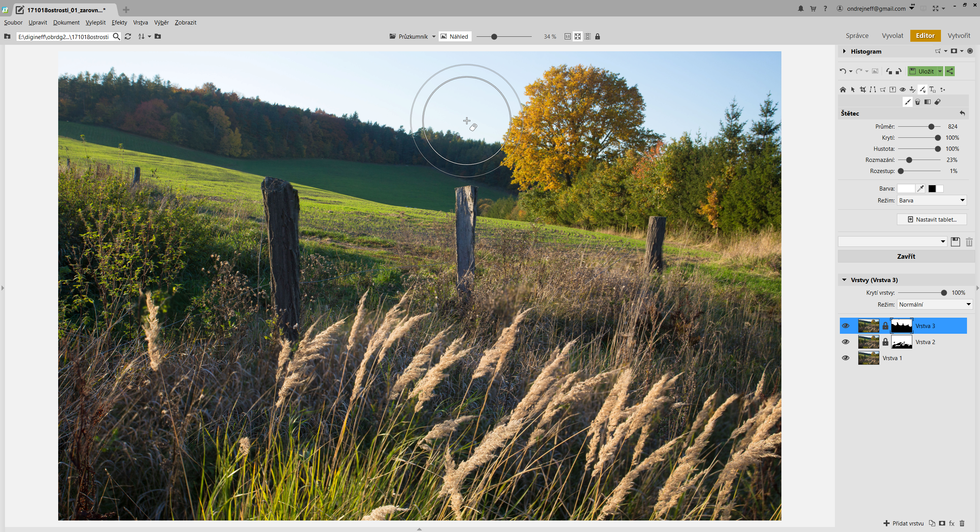Open the brush Režim Barva dropdown
The width and height of the screenshot is (980, 532).
point(932,200)
